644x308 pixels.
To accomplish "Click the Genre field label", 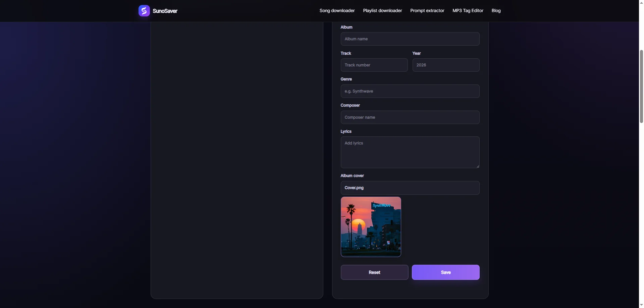I will [x=346, y=79].
